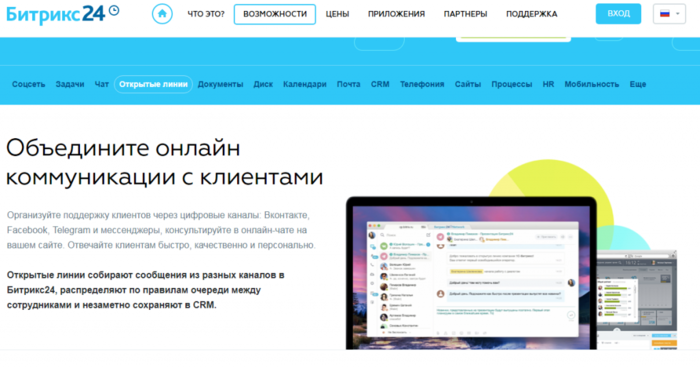Click the laptop chat screenshot image
The height and width of the screenshot is (368, 700).
pos(471,273)
